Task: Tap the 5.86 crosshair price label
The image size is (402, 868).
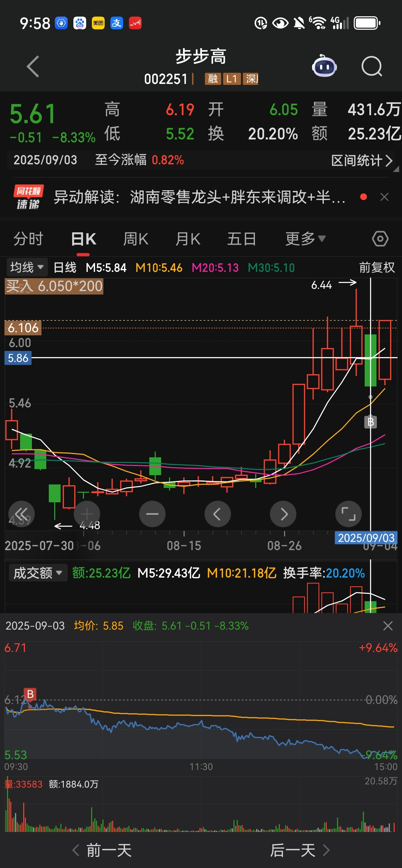Action: (x=18, y=358)
